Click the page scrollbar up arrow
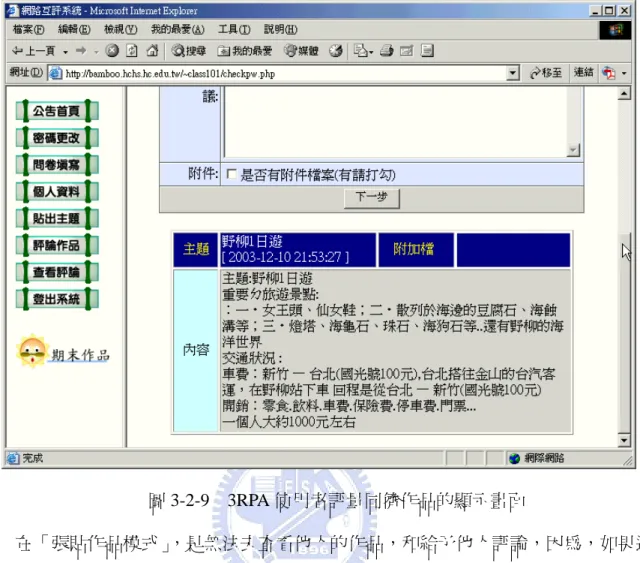 point(624,94)
